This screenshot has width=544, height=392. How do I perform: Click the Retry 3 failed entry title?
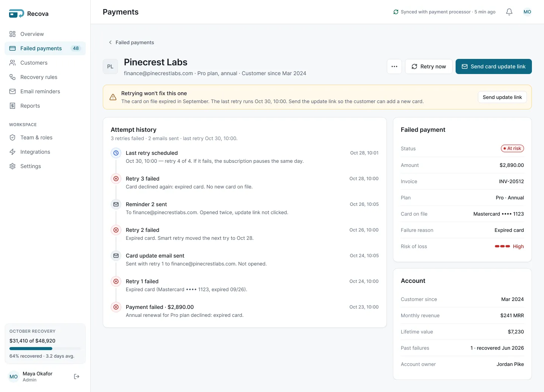pos(142,179)
